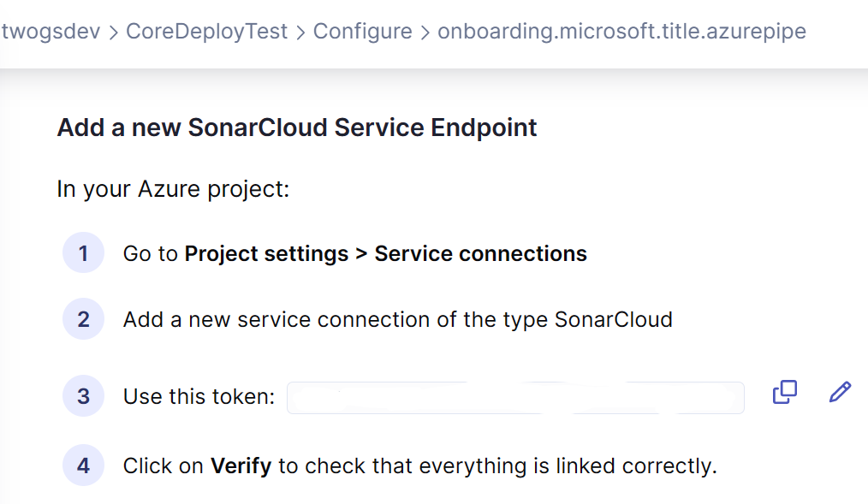This screenshot has width=868, height=504.
Task: Click the "Use this token:" label
Action: pos(199,397)
